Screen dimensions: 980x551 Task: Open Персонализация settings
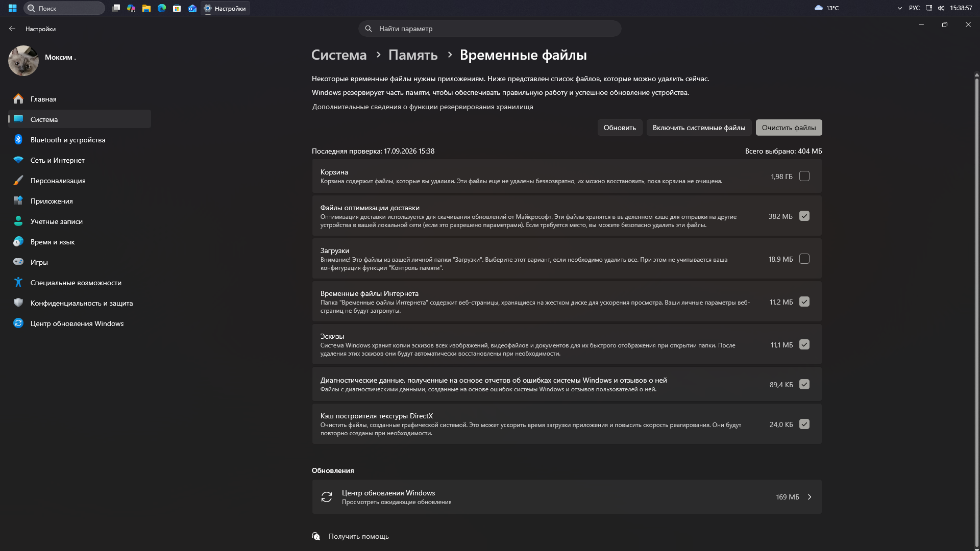(80, 181)
